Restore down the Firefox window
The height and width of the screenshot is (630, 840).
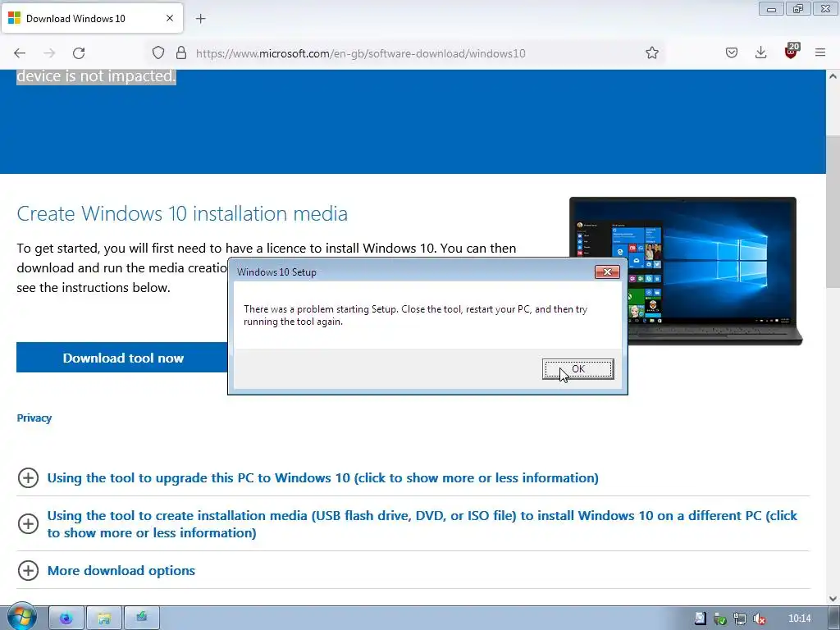(798, 9)
